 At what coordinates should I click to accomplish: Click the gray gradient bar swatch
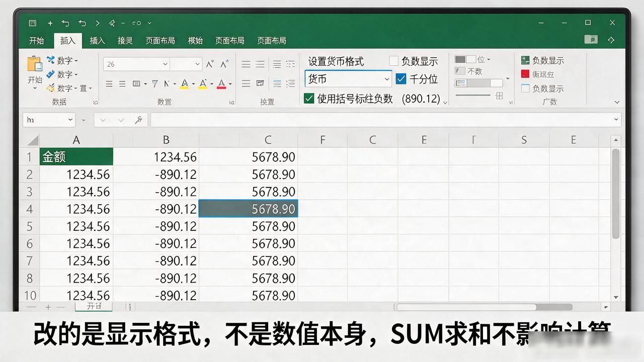click(478, 83)
